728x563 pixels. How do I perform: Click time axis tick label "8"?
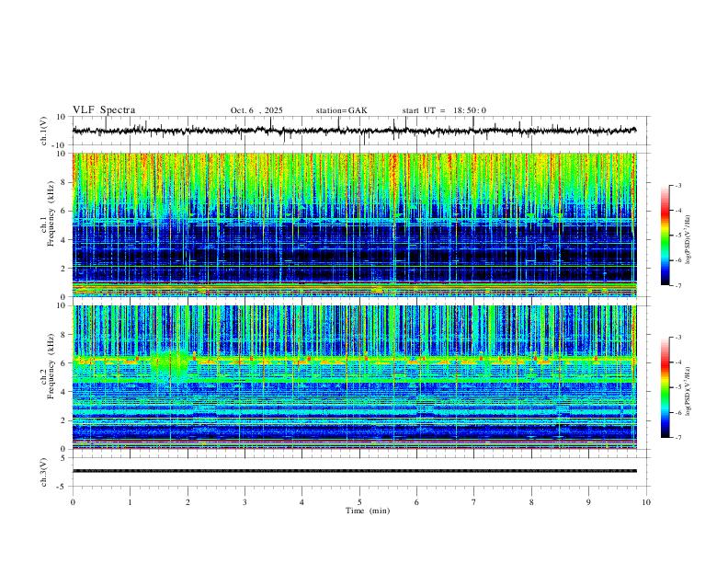coord(531,502)
